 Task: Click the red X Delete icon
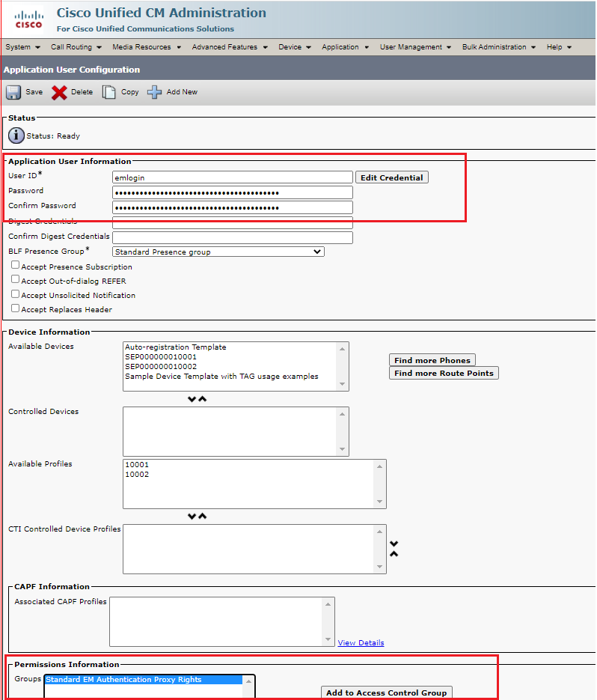[59, 92]
